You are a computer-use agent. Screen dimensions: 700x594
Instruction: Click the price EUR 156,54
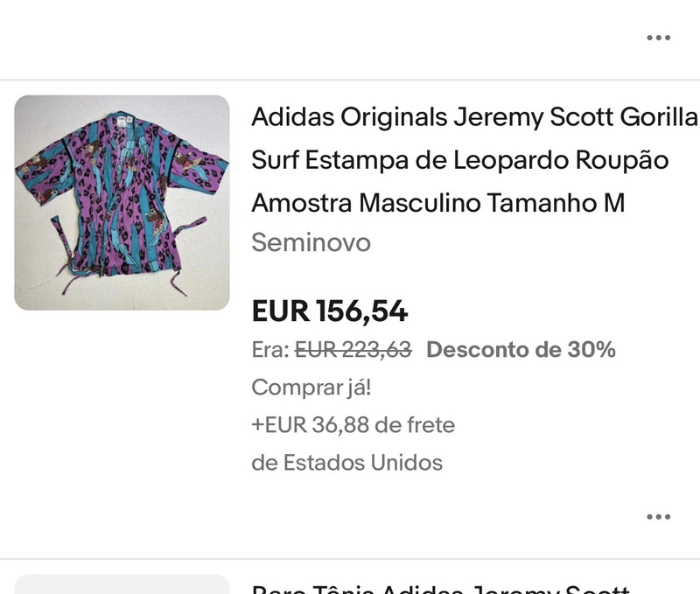pyautogui.click(x=330, y=311)
